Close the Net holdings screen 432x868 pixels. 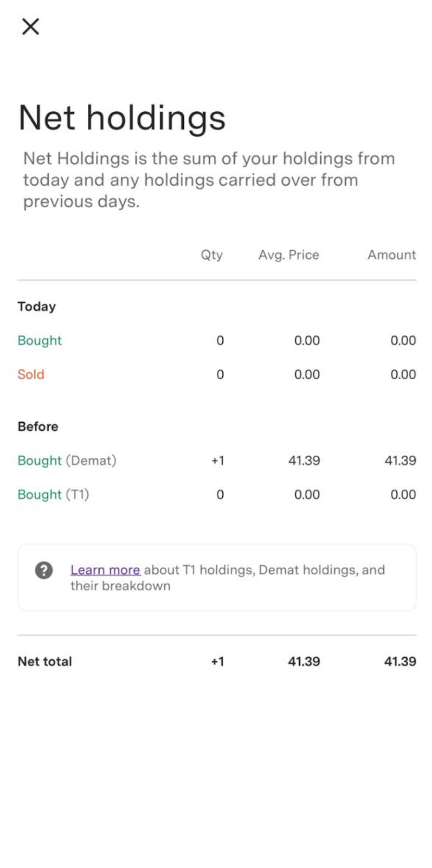coord(30,26)
